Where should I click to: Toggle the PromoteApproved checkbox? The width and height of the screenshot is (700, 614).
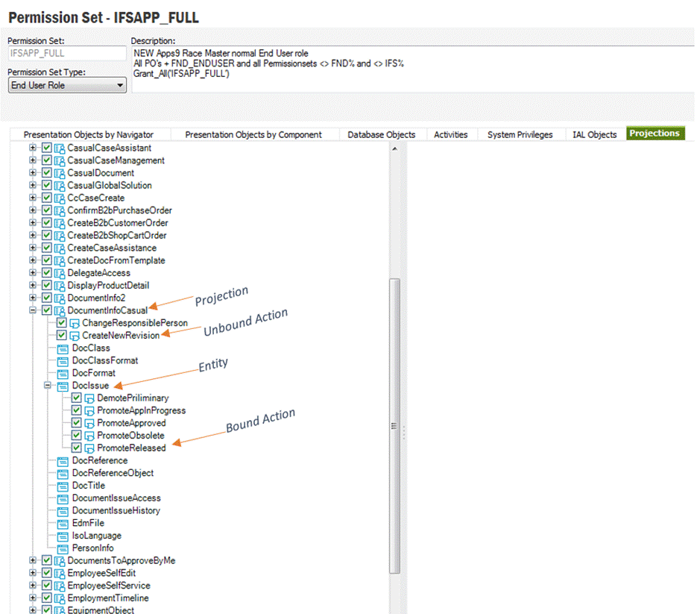[x=77, y=423]
